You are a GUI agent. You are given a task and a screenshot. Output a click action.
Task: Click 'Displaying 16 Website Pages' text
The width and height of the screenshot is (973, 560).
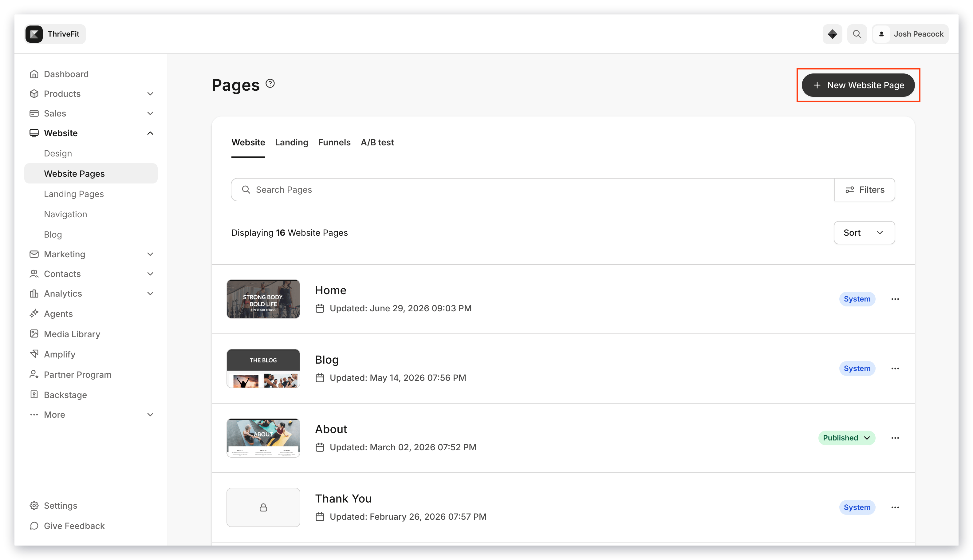[x=289, y=233]
